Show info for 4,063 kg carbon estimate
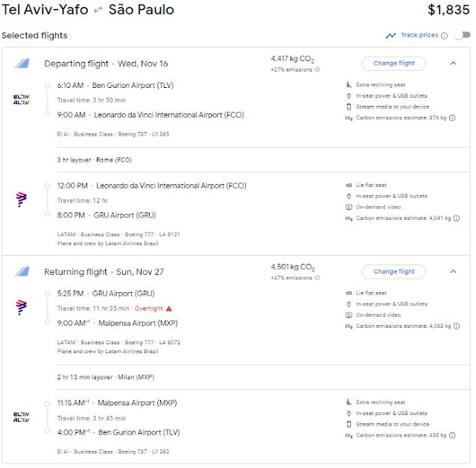 [457, 326]
